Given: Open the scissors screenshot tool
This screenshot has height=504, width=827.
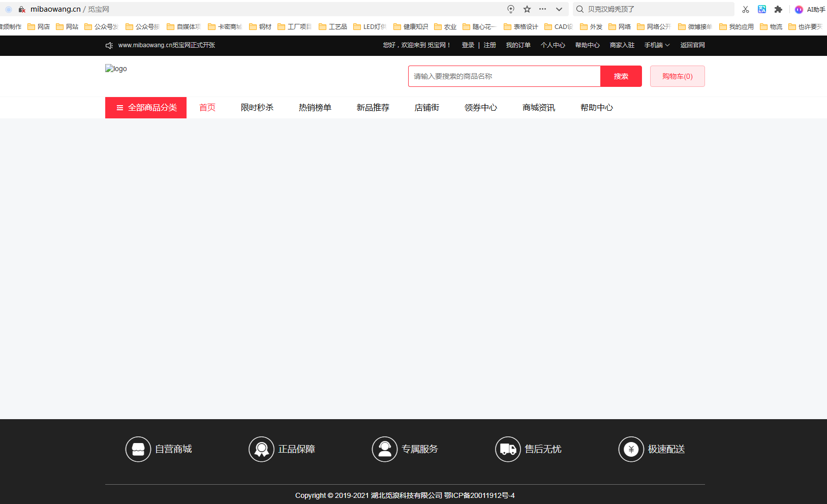Looking at the screenshot, I should tap(746, 9).
